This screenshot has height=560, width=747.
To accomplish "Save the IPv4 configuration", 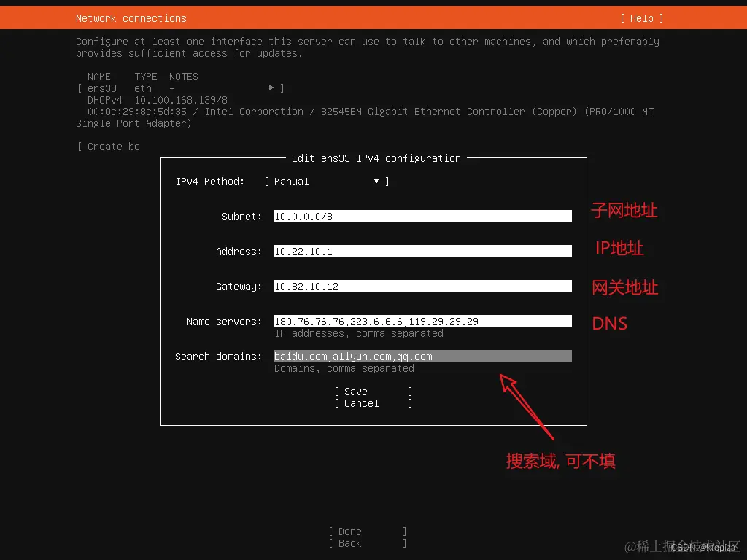I will (373, 392).
